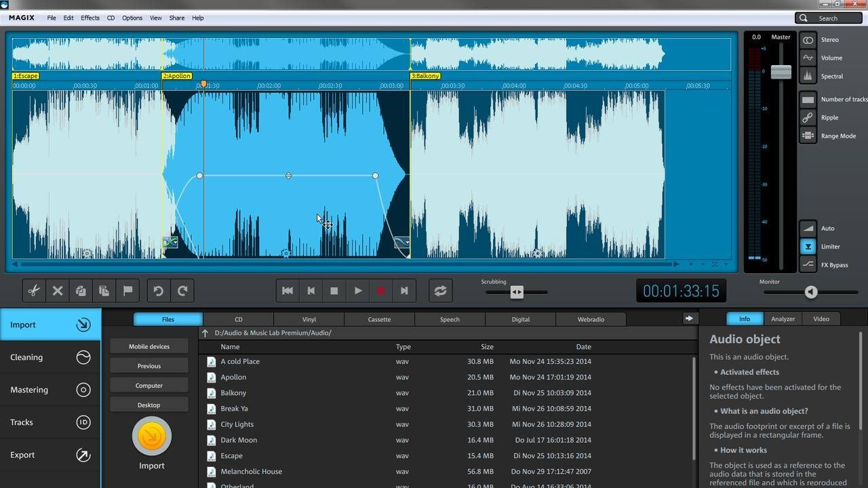Switch to the Analyzer tab
Screen dimensions: 868x488
point(783,319)
